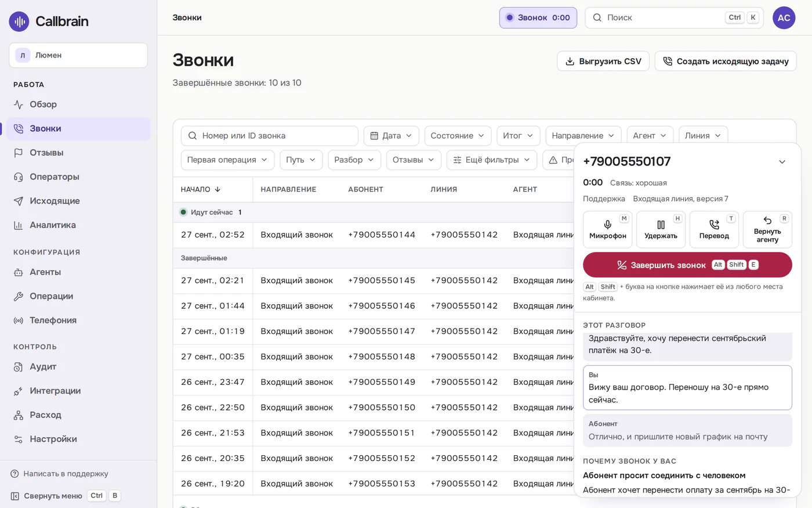Viewport: 812px width, 508px height.
Task: Click the Телефония signal icon
Action: pos(19,320)
